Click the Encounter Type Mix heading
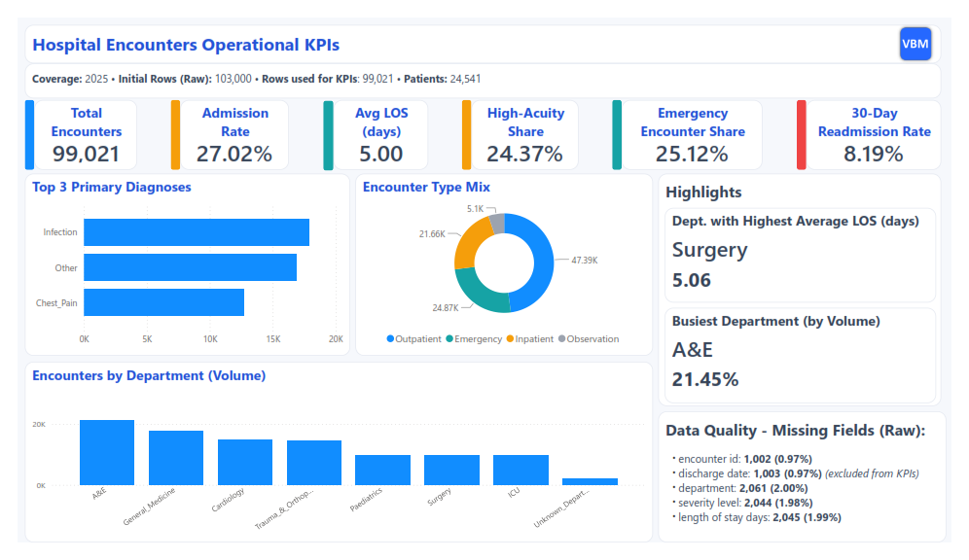Image resolution: width=969 pixels, height=560 pixels. [426, 187]
